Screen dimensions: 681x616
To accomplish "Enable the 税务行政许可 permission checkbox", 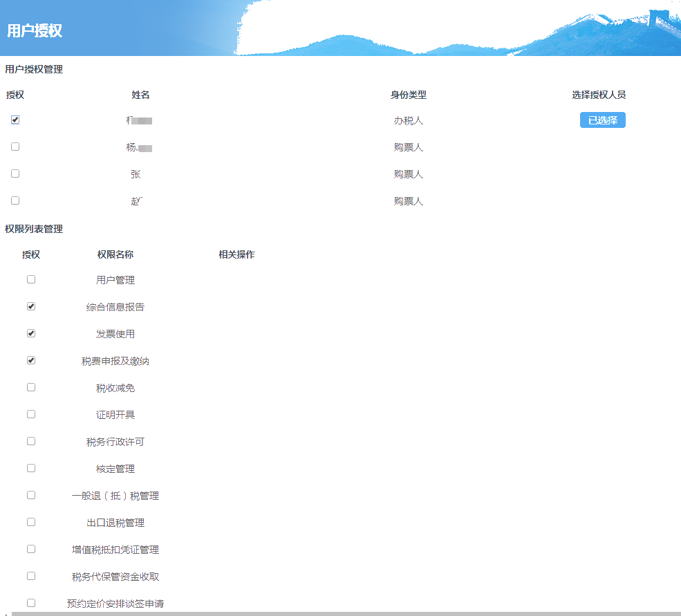I will click(31, 441).
